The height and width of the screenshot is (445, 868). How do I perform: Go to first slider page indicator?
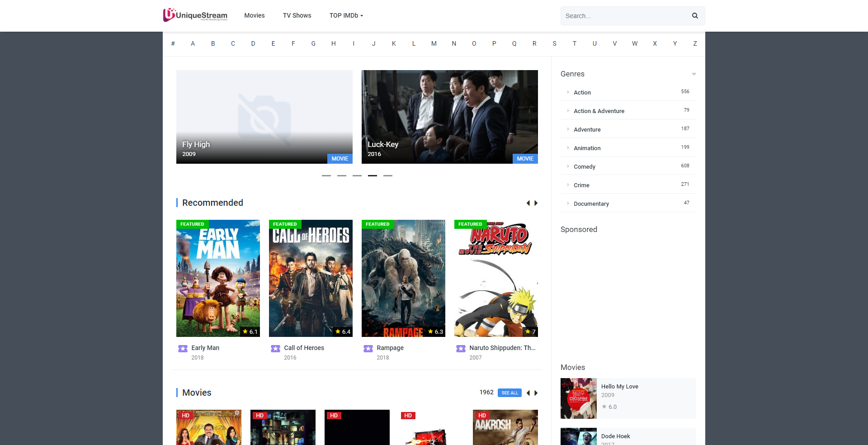coord(326,175)
